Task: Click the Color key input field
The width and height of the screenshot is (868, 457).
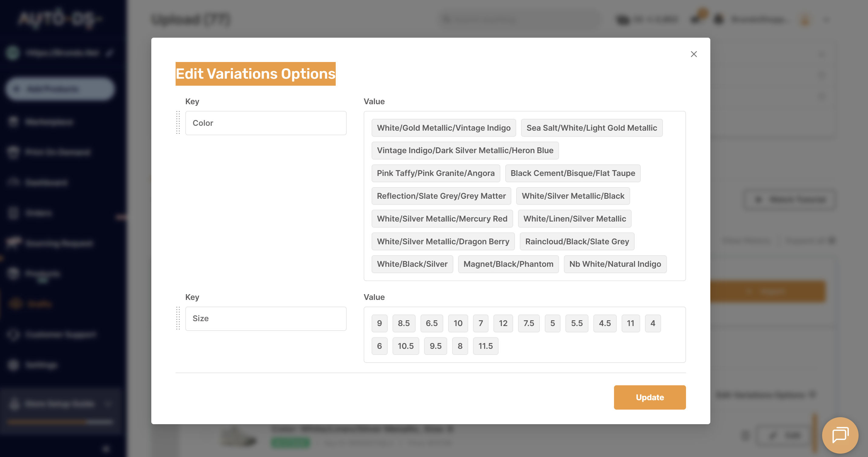Action: point(266,123)
